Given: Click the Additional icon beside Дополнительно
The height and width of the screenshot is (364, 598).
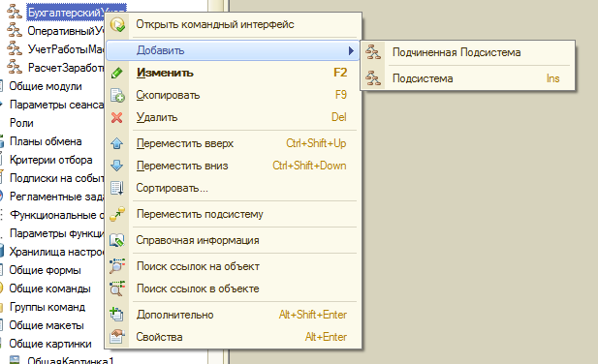Looking at the screenshot, I should 116,315.
